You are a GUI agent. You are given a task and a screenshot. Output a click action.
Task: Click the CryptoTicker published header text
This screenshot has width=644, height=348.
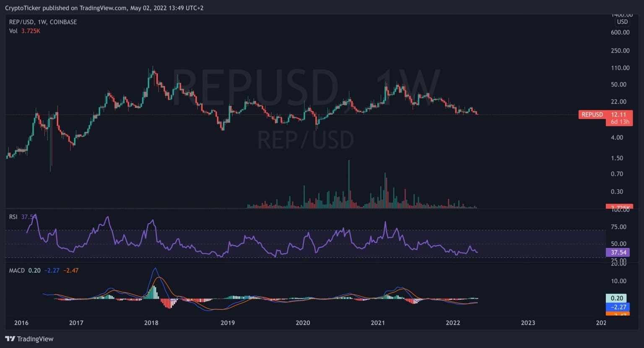104,8
